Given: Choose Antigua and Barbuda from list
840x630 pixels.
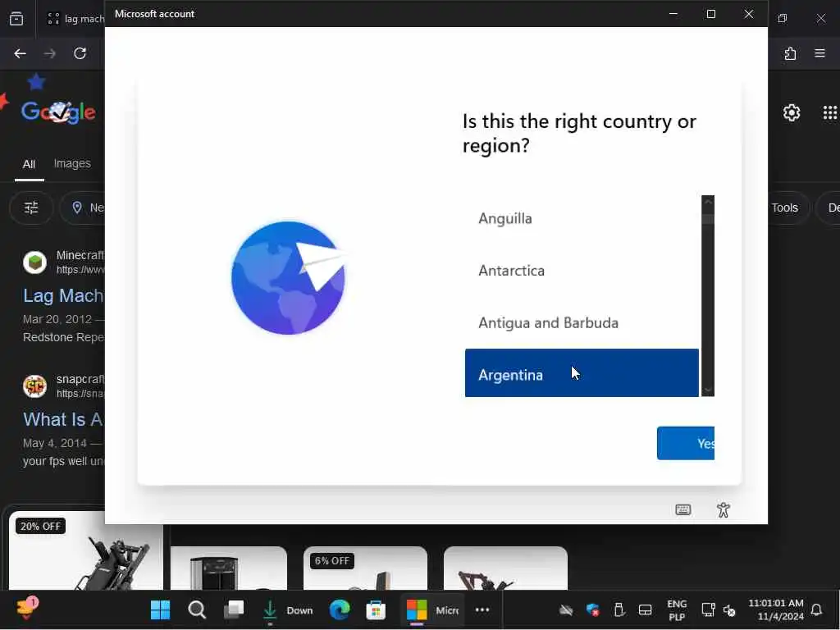Looking at the screenshot, I should tap(582, 323).
